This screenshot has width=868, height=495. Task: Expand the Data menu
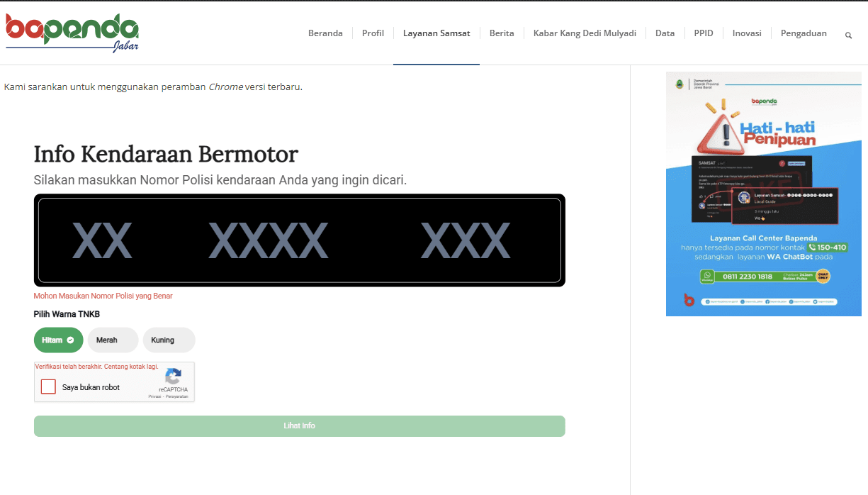pos(665,33)
